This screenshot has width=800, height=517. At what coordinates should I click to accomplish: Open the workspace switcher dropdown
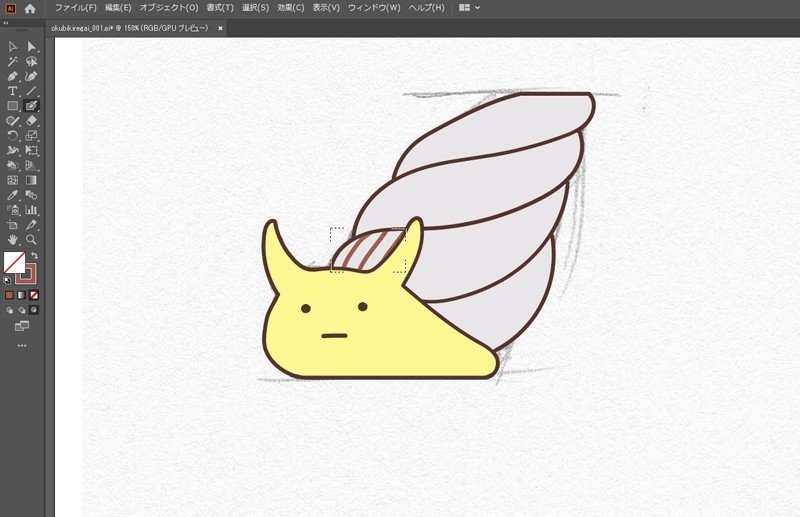pyautogui.click(x=469, y=8)
